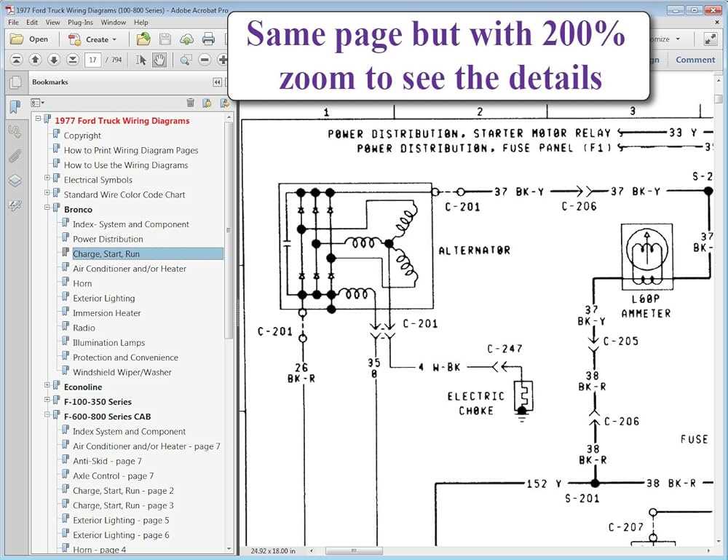This screenshot has width=728, height=560.
Task: Open the Exterior Lighting bookmark under Bronco
Action: click(104, 299)
